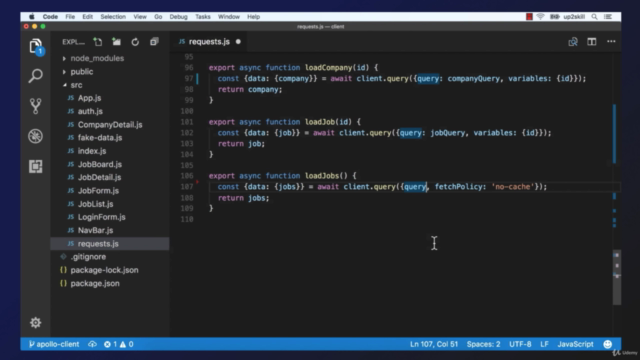640x360 pixels.
Task: Open the File menu
Action: 70,17
